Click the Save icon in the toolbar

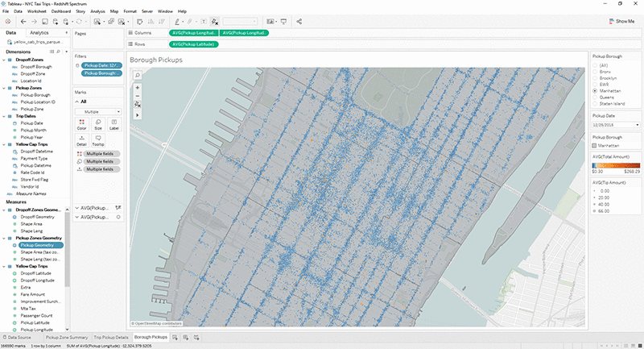click(x=45, y=22)
